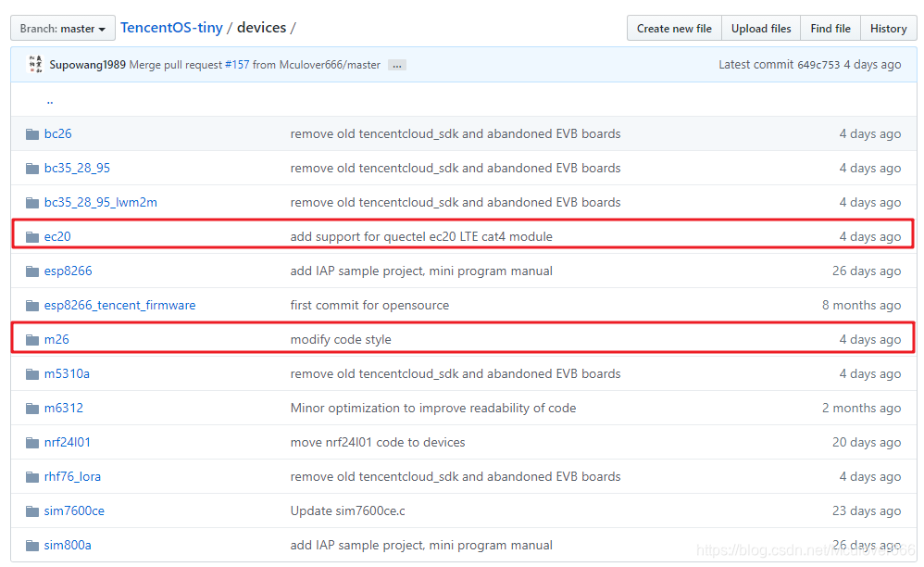The width and height of the screenshot is (924, 567).
Task: Open the bc26 folder link
Action: (57, 133)
